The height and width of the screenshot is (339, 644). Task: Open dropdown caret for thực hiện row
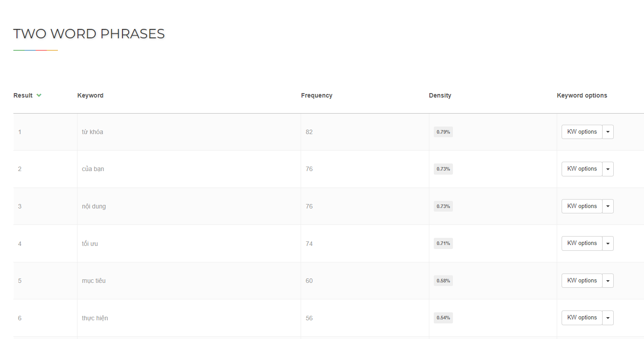[608, 318]
